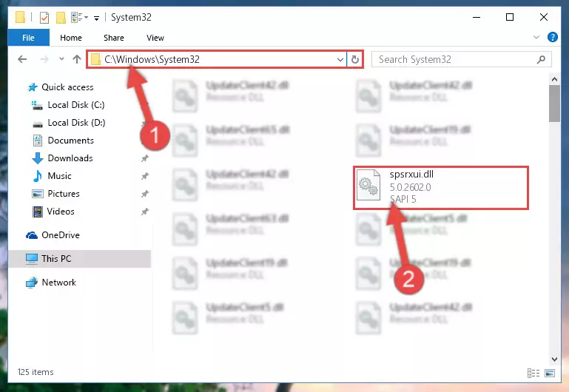
Task: Close the System32 window
Action: pos(544,17)
